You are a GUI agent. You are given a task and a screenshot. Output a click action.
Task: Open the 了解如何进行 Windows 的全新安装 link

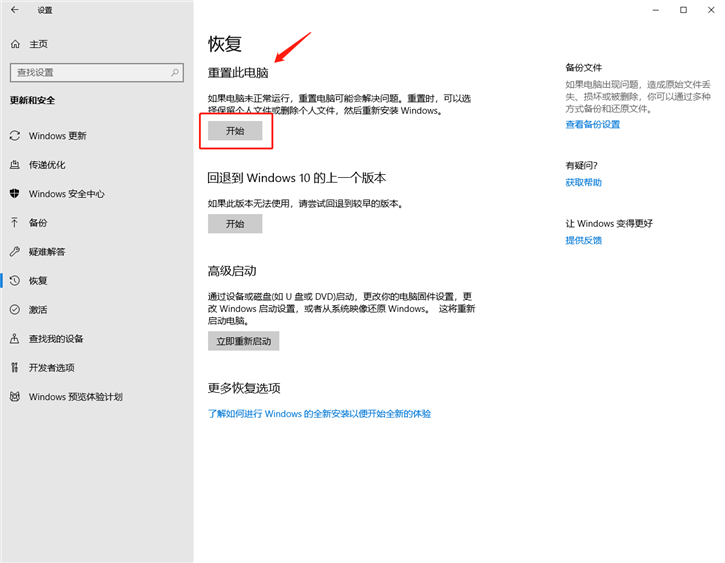pyautogui.click(x=319, y=414)
